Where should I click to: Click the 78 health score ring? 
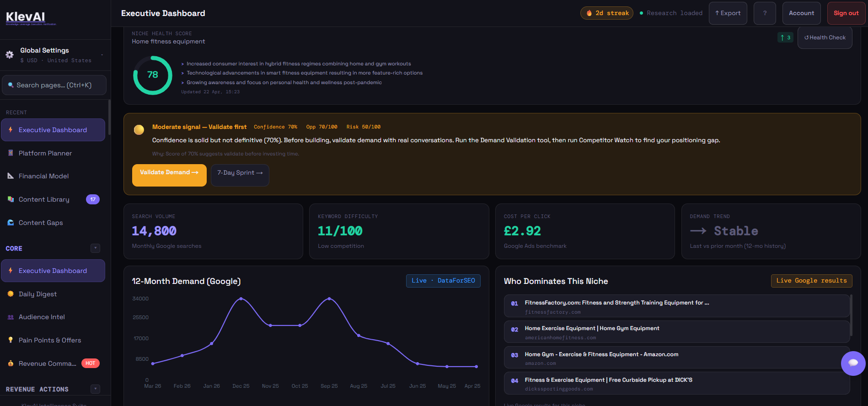point(153,75)
